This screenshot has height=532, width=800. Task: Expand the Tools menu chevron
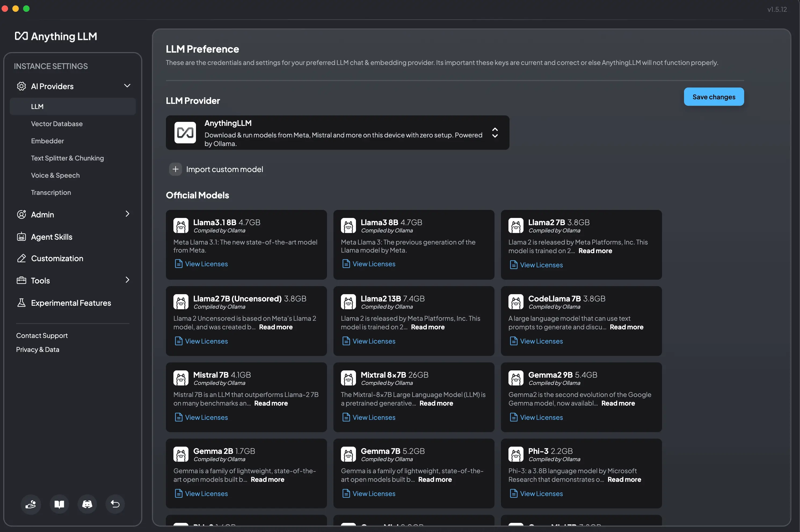[126, 280]
